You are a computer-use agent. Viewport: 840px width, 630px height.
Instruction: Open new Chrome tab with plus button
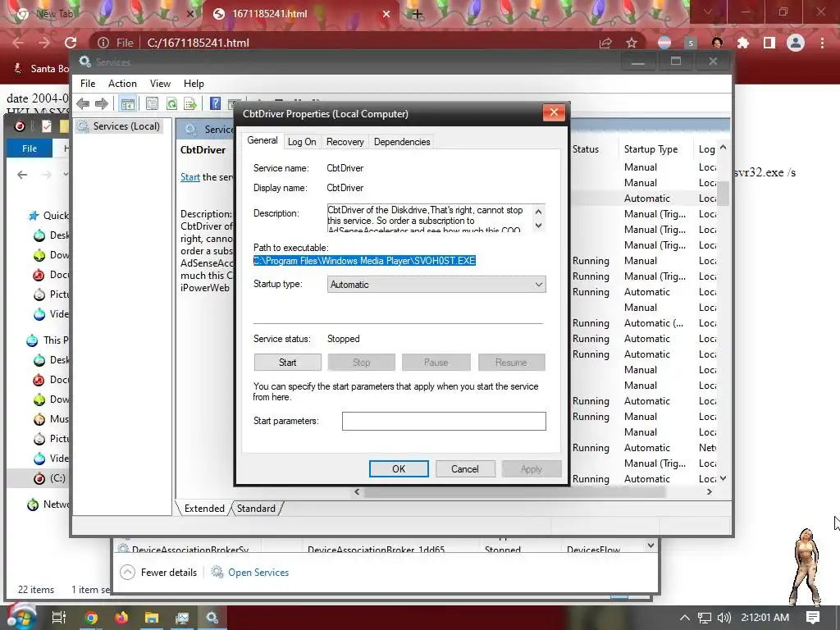[x=418, y=14]
